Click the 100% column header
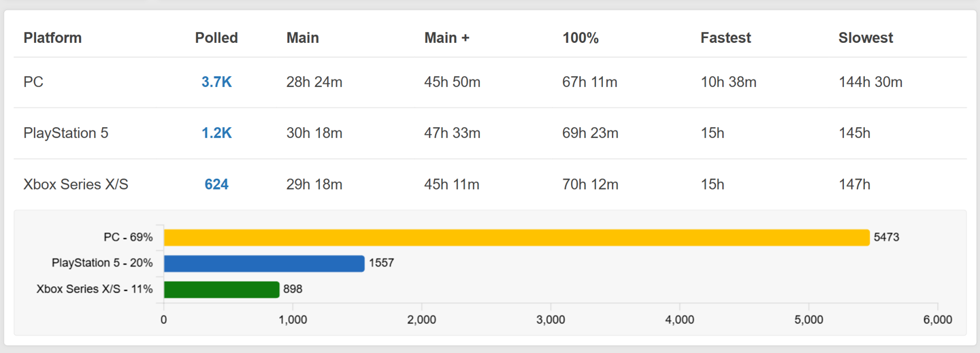This screenshot has height=353, width=980. [x=581, y=38]
